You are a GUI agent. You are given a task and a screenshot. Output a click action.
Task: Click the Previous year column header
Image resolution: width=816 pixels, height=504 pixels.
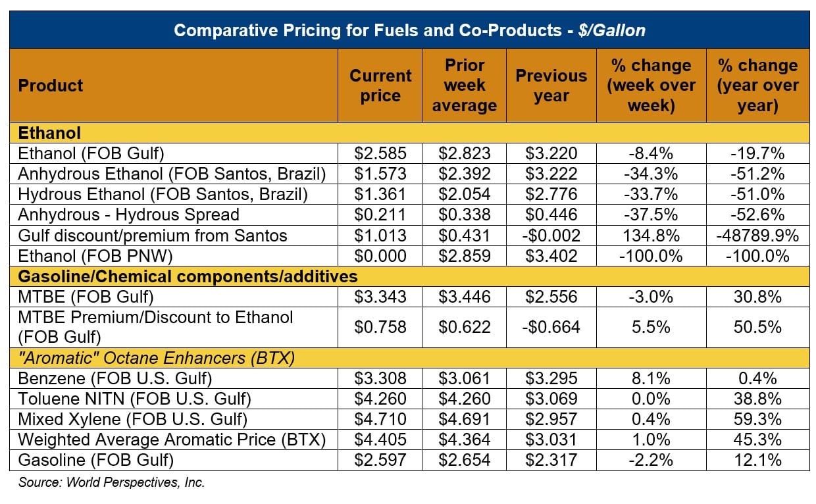(551, 86)
